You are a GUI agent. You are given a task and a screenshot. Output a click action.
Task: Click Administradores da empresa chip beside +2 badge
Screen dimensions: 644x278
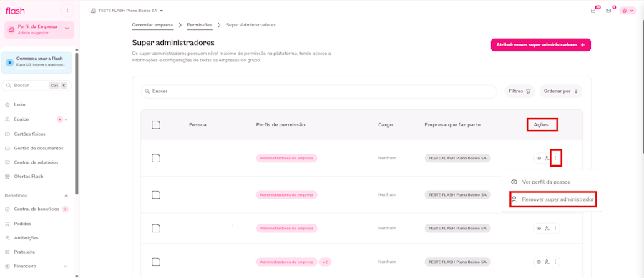[287, 262]
